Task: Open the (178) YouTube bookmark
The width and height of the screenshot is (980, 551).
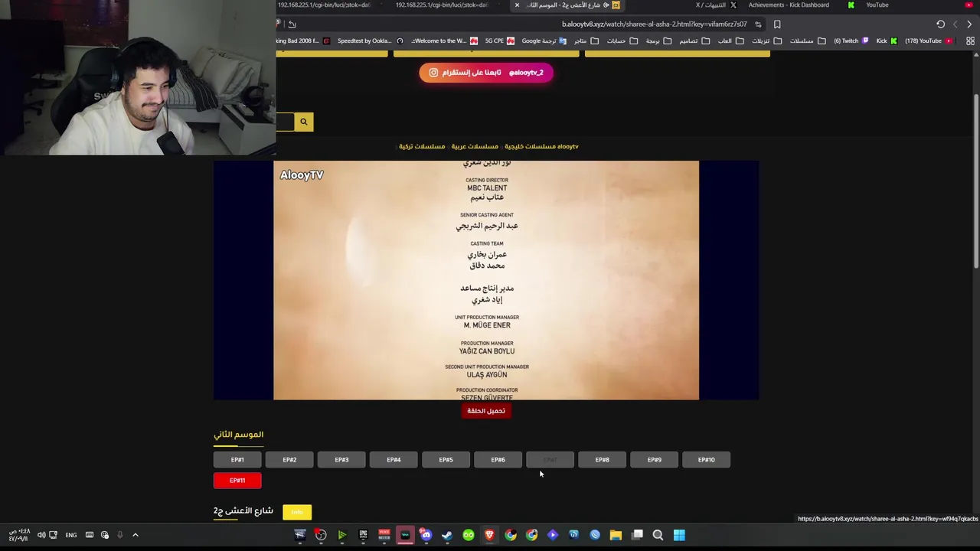Action: coord(928,41)
